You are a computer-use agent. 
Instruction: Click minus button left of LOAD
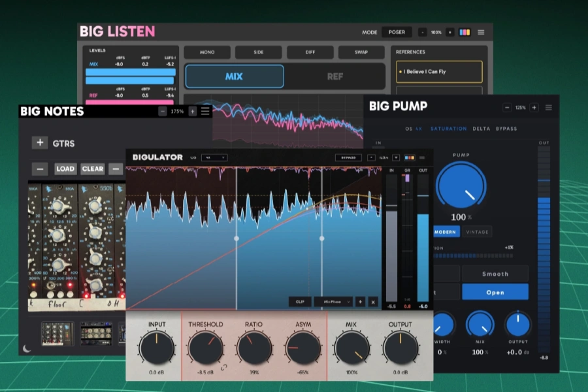pyautogui.click(x=40, y=169)
